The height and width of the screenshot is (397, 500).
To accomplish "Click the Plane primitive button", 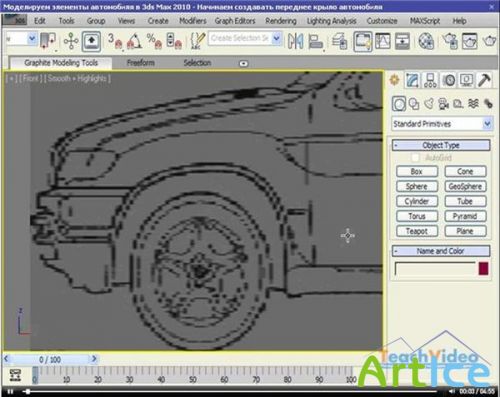I will coord(465,231).
